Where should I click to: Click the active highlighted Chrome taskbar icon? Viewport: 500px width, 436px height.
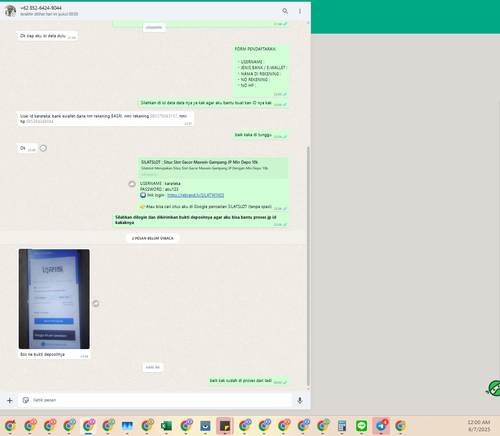point(88,426)
